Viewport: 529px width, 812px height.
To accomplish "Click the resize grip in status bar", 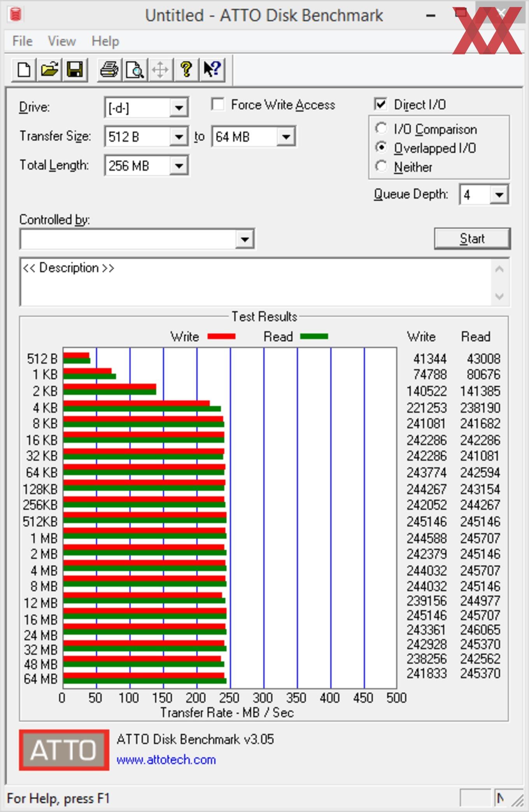I will click(518, 800).
